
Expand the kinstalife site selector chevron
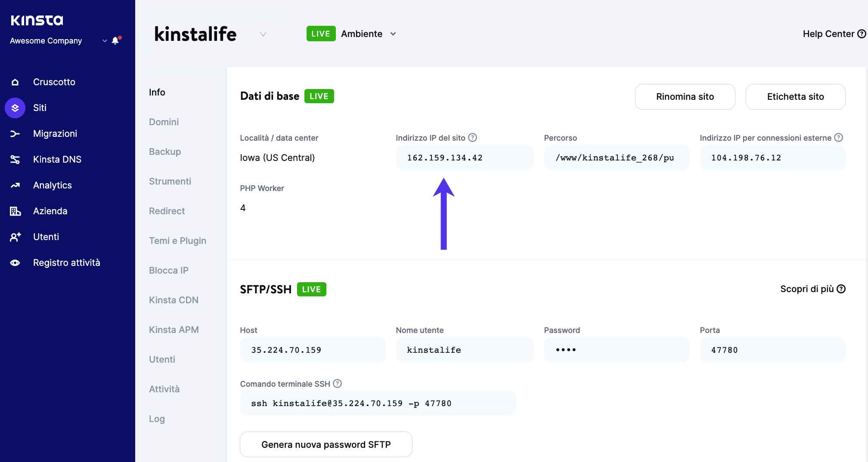point(263,34)
